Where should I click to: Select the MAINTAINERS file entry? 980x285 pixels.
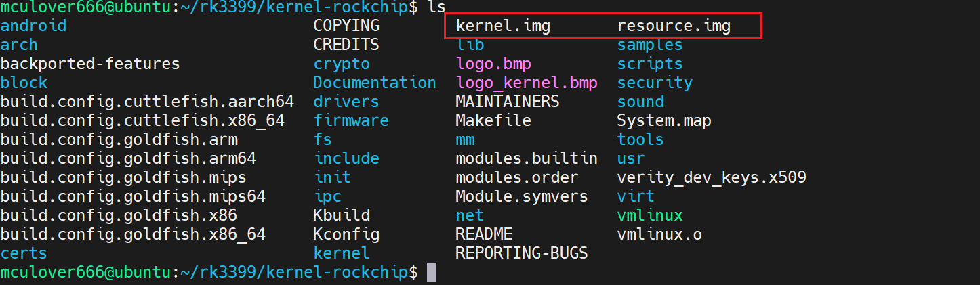click(508, 102)
